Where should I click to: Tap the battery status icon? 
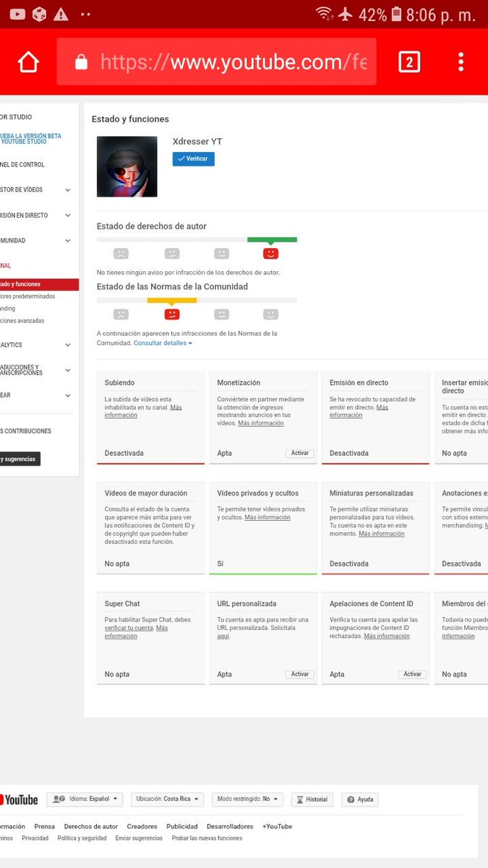click(396, 14)
